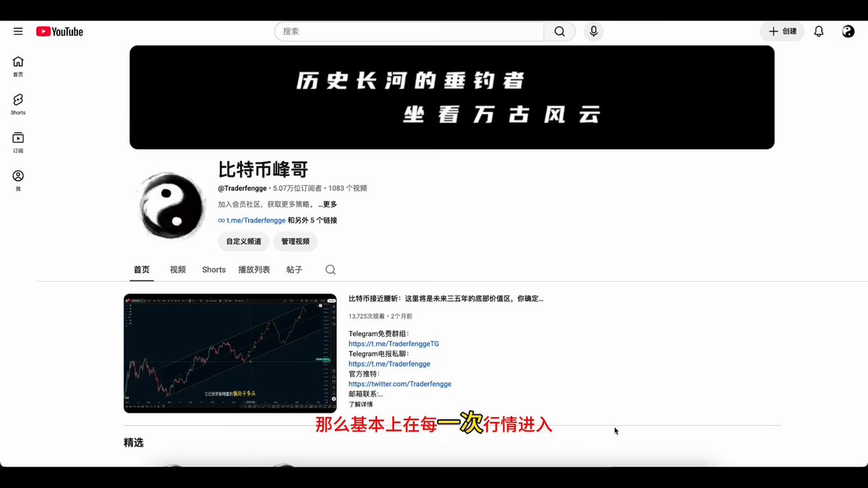This screenshot has width=868, height=488.
Task: Open the notifications bell
Action: [x=819, y=31]
